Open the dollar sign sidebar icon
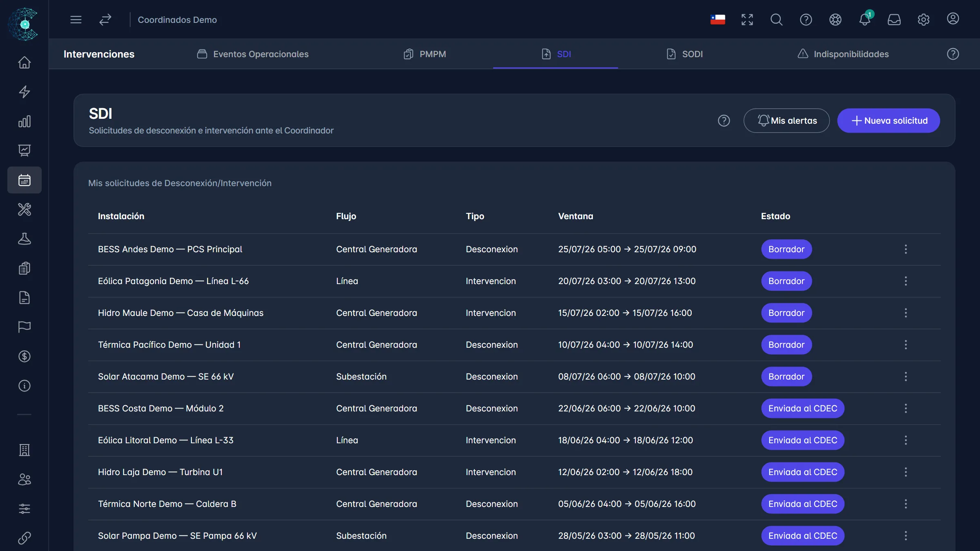Image resolution: width=980 pixels, height=551 pixels. 24,356
